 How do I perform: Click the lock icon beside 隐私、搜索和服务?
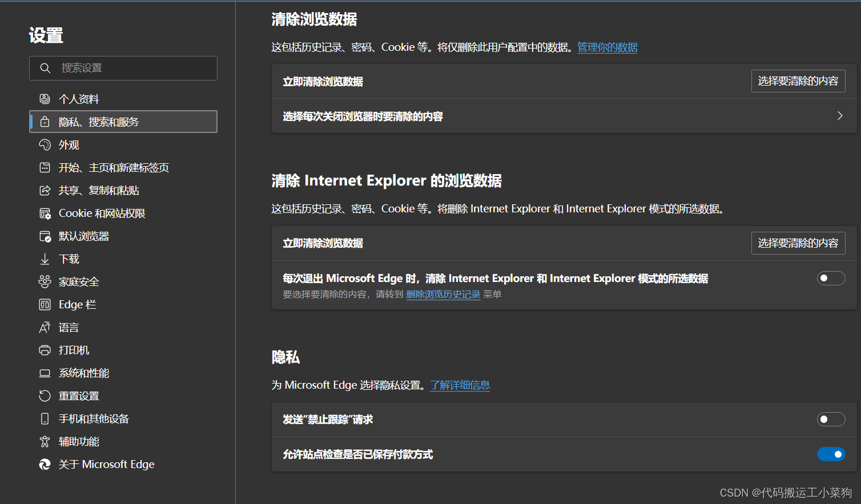(45, 122)
